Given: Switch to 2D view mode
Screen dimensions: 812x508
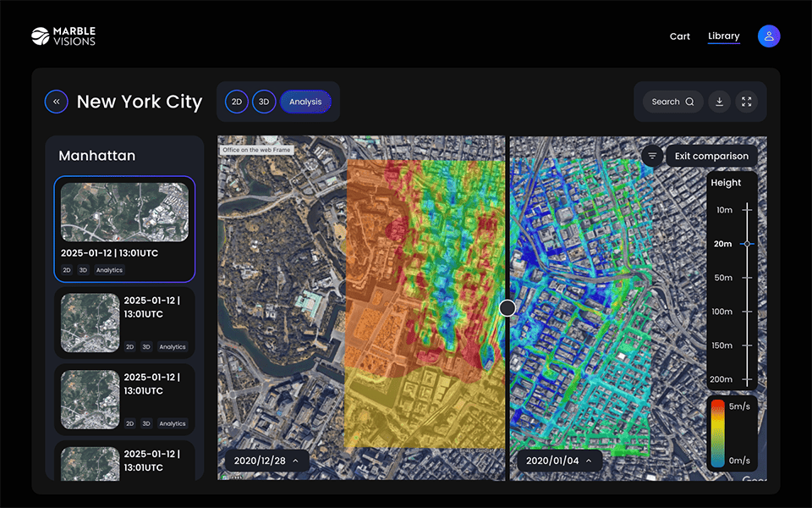Looking at the screenshot, I should pyautogui.click(x=237, y=102).
